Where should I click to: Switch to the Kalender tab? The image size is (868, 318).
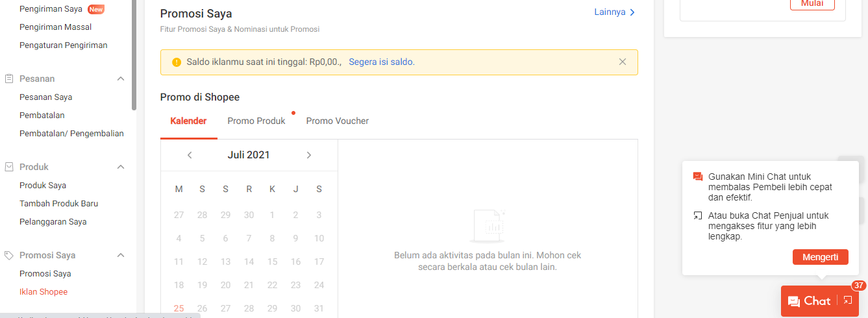click(189, 121)
